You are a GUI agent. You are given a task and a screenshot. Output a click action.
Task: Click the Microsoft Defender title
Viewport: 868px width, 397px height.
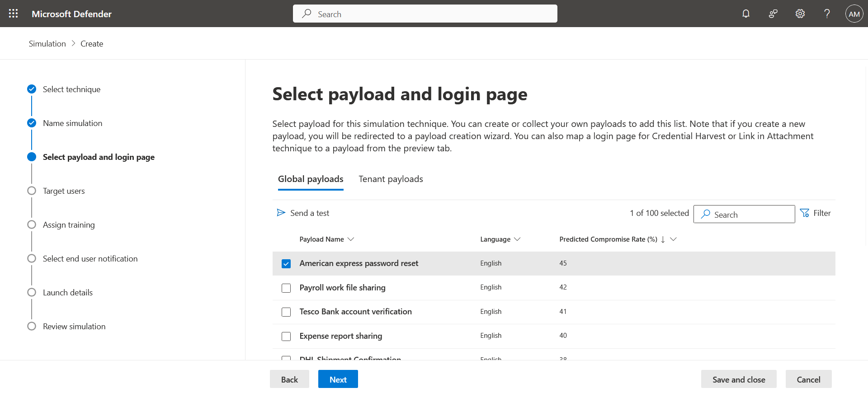[71, 14]
